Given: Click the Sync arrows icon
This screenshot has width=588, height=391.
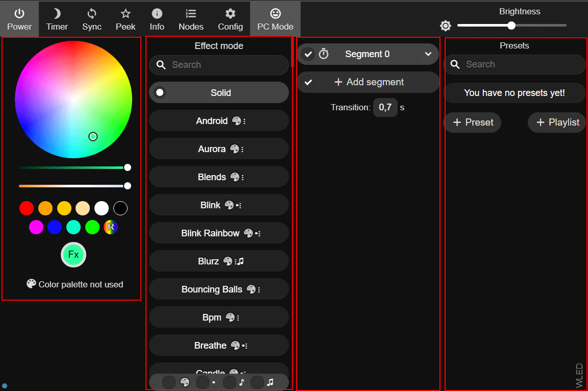Looking at the screenshot, I should (x=91, y=14).
